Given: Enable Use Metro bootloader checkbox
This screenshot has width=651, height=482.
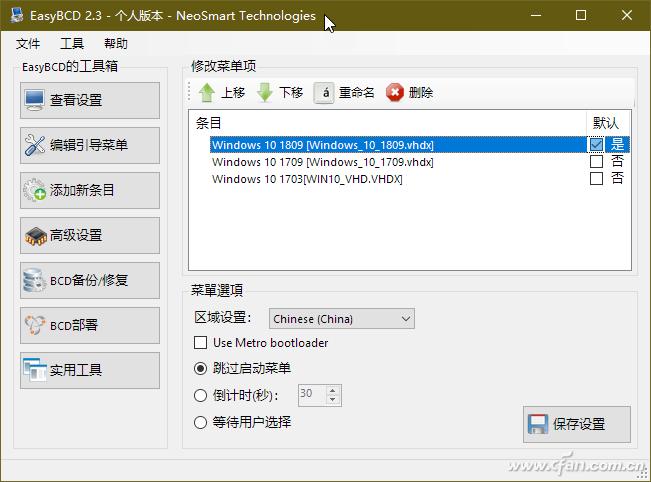Looking at the screenshot, I should click(x=201, y=343).
